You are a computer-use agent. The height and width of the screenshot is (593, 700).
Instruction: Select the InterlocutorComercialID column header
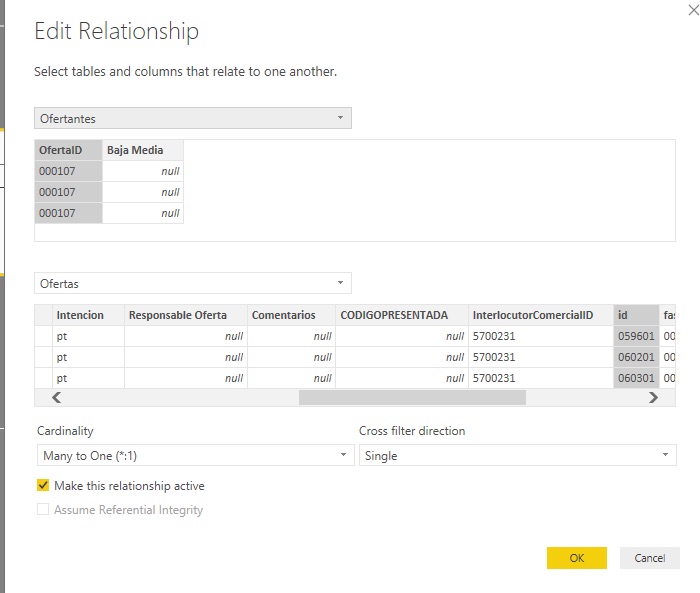541,315
